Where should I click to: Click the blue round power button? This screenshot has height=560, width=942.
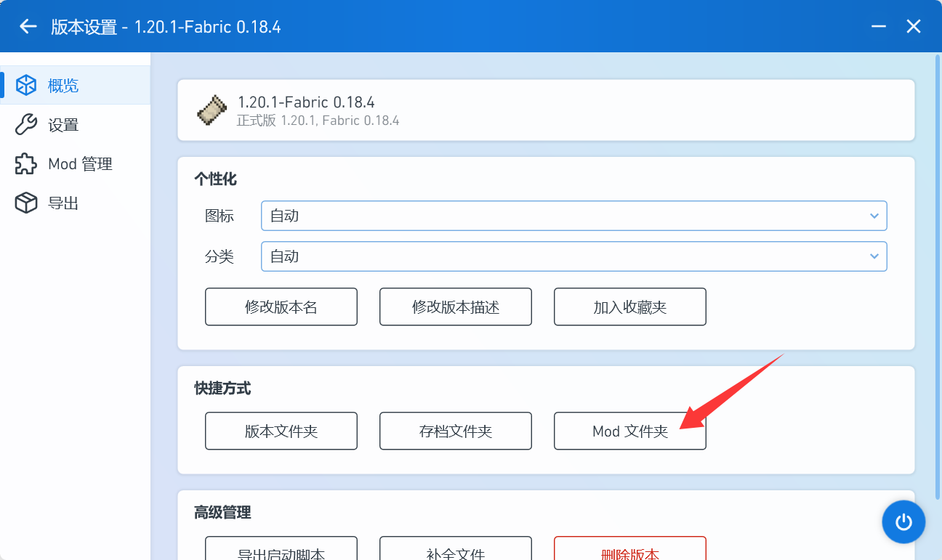click(903, 522)
